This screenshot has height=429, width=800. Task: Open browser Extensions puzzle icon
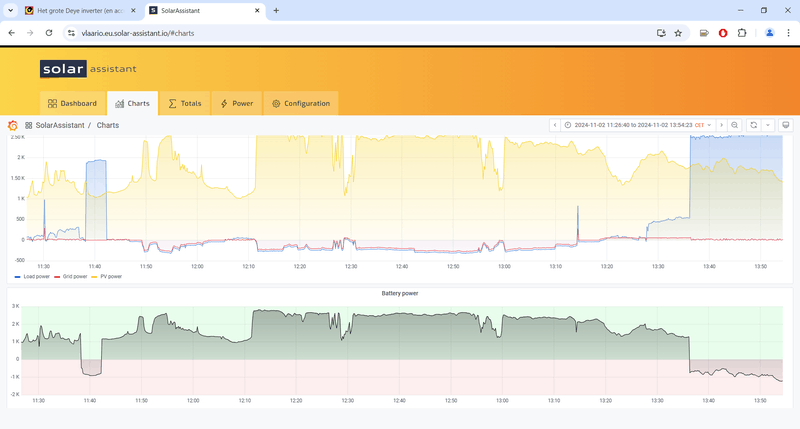click(742, 32)
